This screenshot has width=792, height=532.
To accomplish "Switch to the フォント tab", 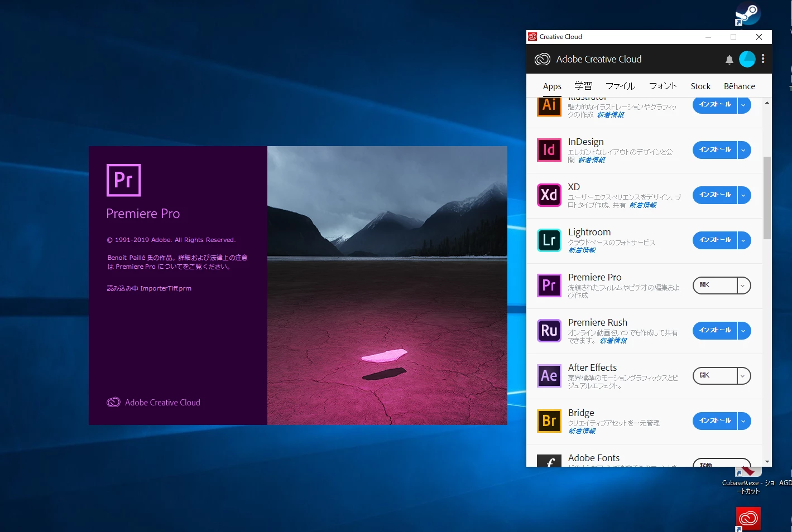I will pyautogui.click(x=663, y=86).
